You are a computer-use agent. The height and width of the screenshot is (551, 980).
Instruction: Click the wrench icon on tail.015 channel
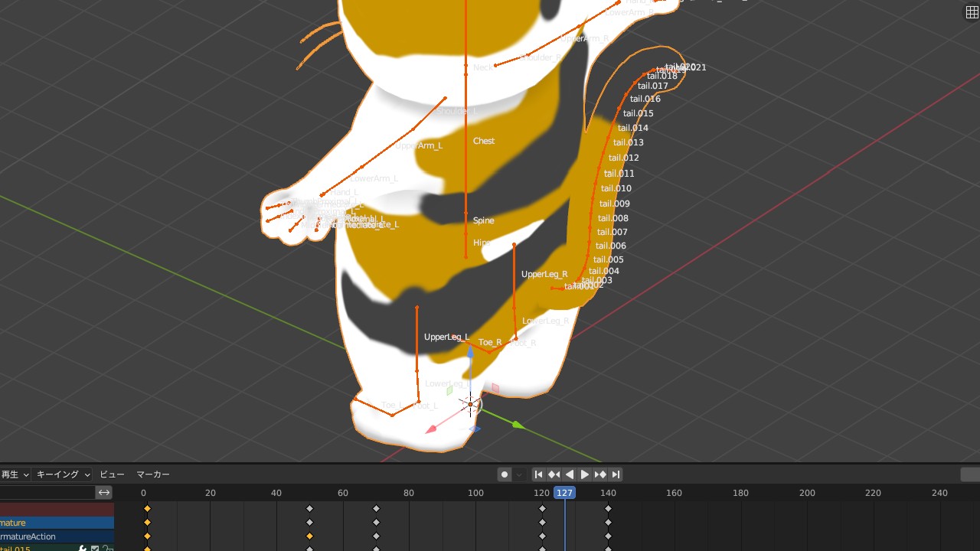point(83,548)
